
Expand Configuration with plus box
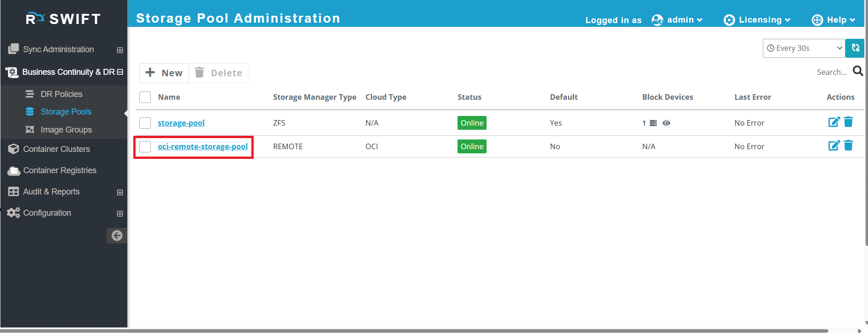[x=120, y=213]
